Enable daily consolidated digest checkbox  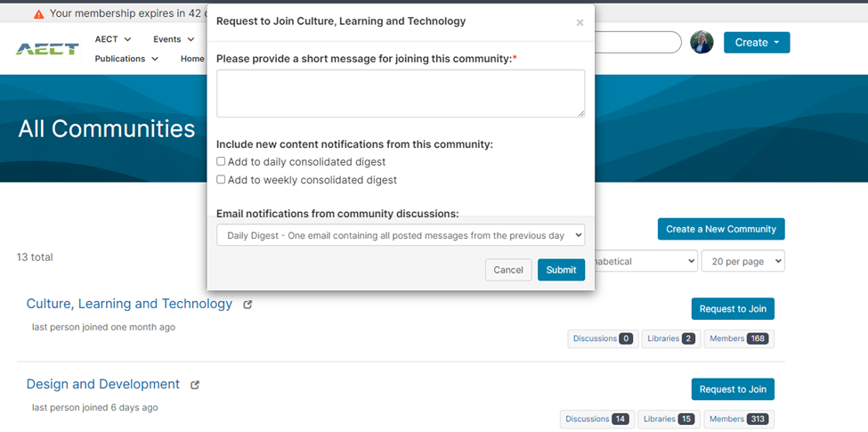tap(221, 161)
